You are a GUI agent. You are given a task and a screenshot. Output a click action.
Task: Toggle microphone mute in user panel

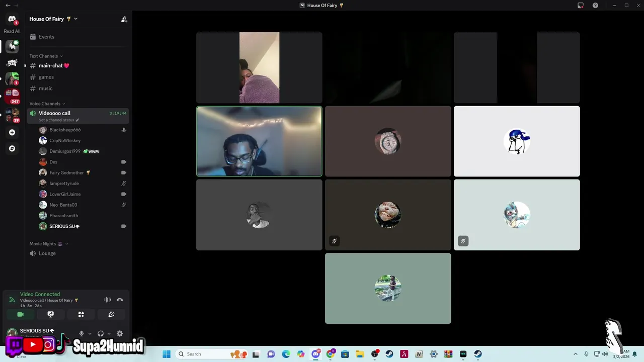82,333
